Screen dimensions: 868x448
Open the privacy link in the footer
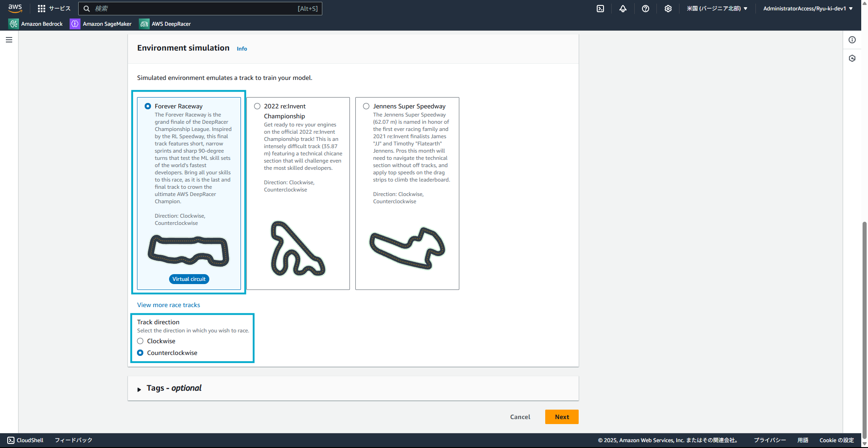(769, 440)
